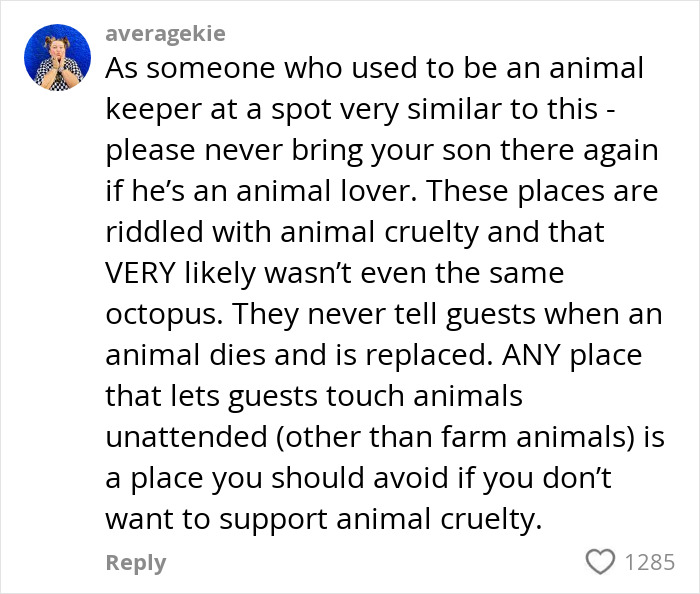Image resolution: width=700 pixels, height=594 pixels.
Task: Click the word "unattended" in the comment
Action: (187, 437)
